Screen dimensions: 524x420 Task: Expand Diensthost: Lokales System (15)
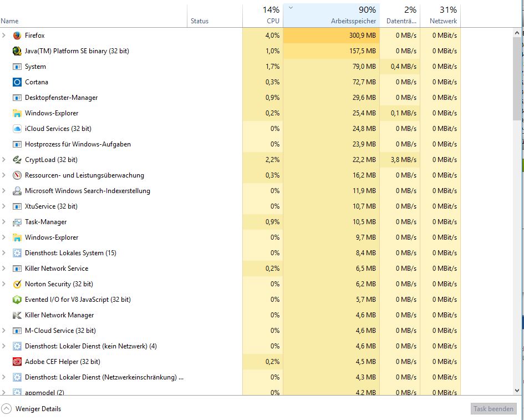(4, 253)
